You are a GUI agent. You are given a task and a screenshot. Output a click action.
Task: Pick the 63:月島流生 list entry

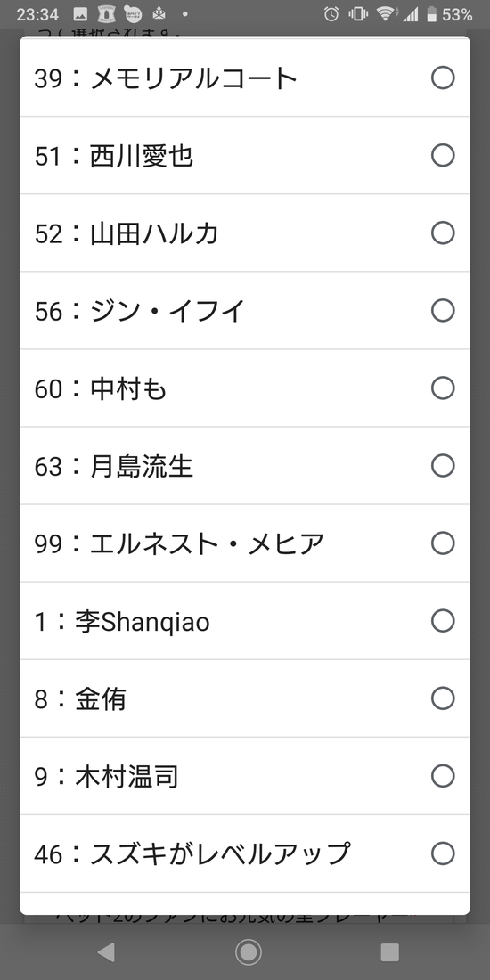[x=245, y=466]
